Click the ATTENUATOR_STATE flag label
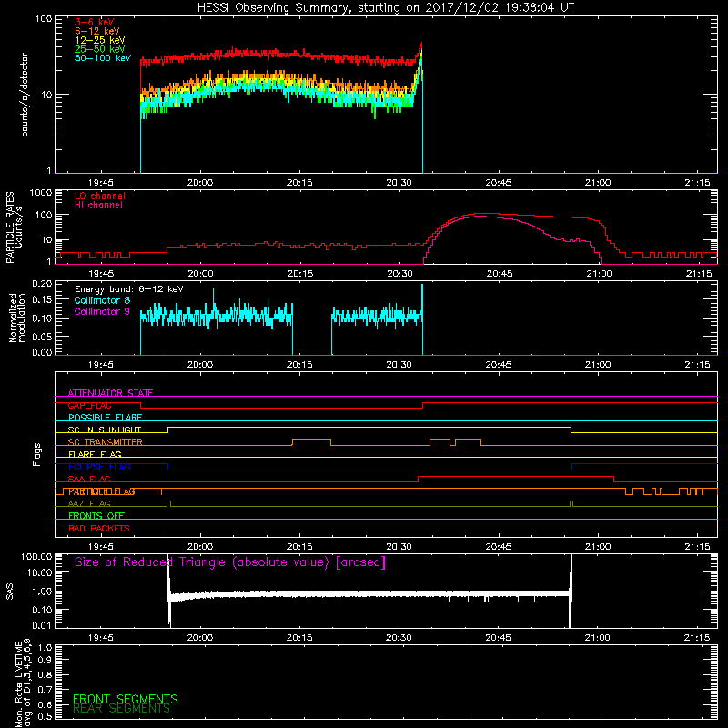The height and width of the screenshot is (728, 728). pos(110,393)
